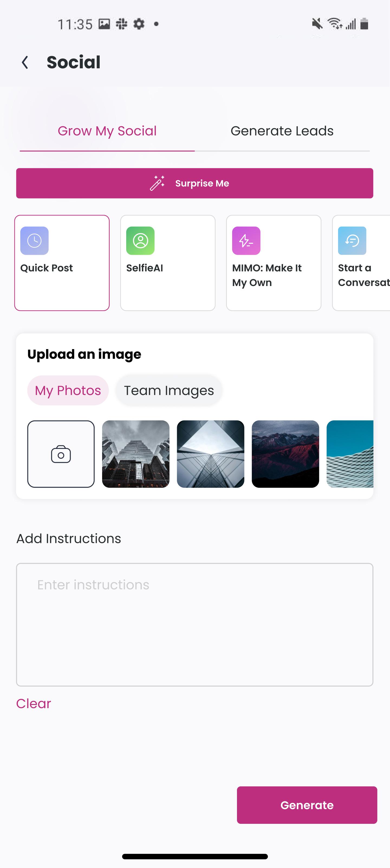Tap the Clear link below instructions

(34, 703)
